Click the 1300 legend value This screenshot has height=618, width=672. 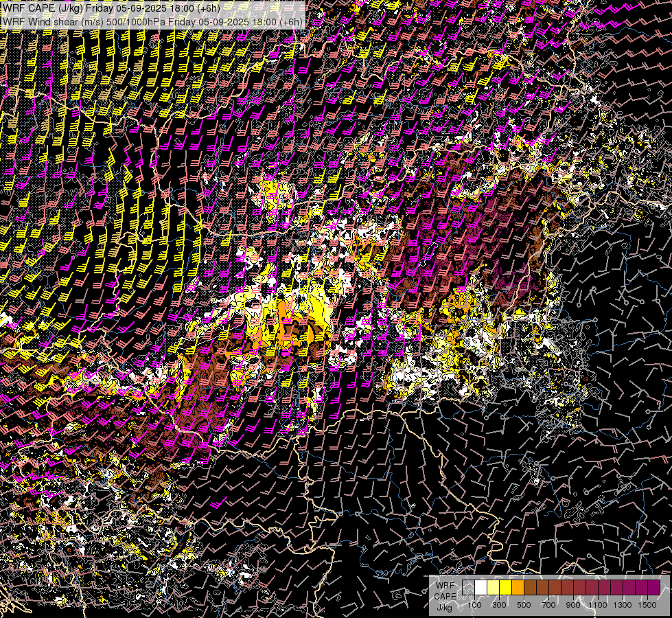pos(623,605)
